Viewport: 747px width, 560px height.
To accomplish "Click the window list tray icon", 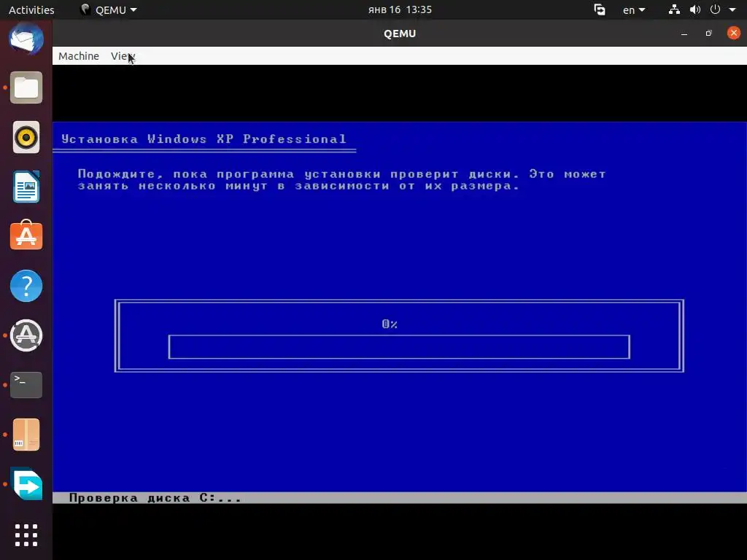I will pyautogui.click(x=600, y=9).
